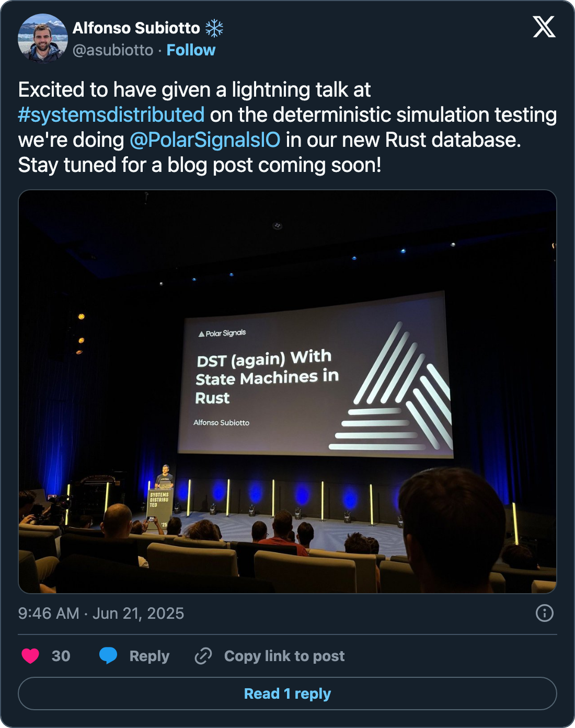
Task: Select Copy link to post text
Action: pyautogui.click(x=284, y=656)
